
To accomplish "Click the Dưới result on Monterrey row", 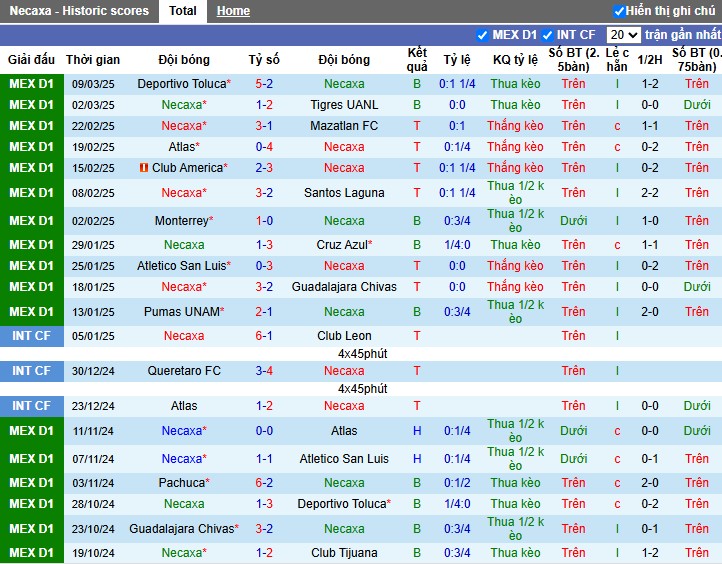I will point(573,221).
